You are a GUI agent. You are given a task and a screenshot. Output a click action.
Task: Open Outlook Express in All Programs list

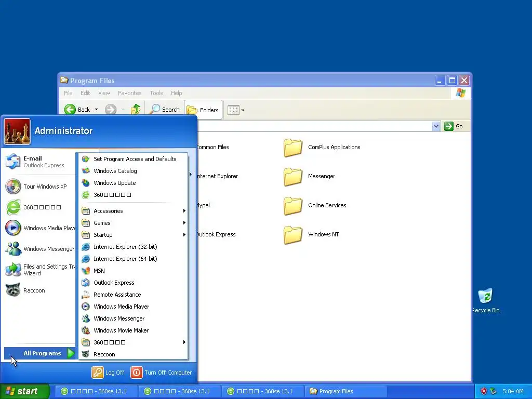pos(133,282)
